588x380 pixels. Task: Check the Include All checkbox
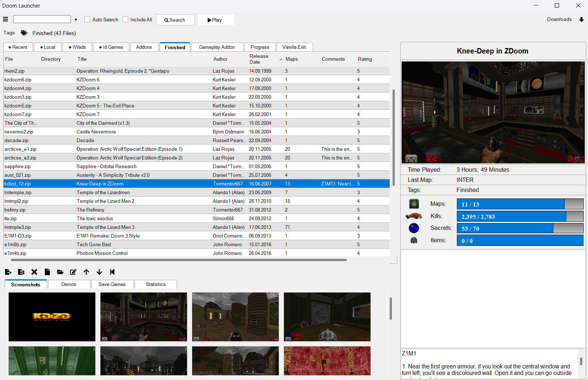point(125,20)
